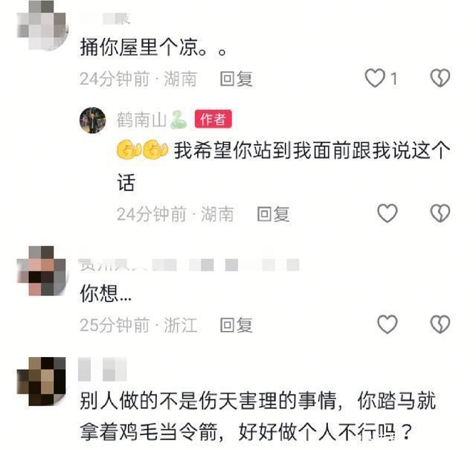Like the author 鹤南山 reply
This screenshot has width=476, height=450.
tap(387, 213)
